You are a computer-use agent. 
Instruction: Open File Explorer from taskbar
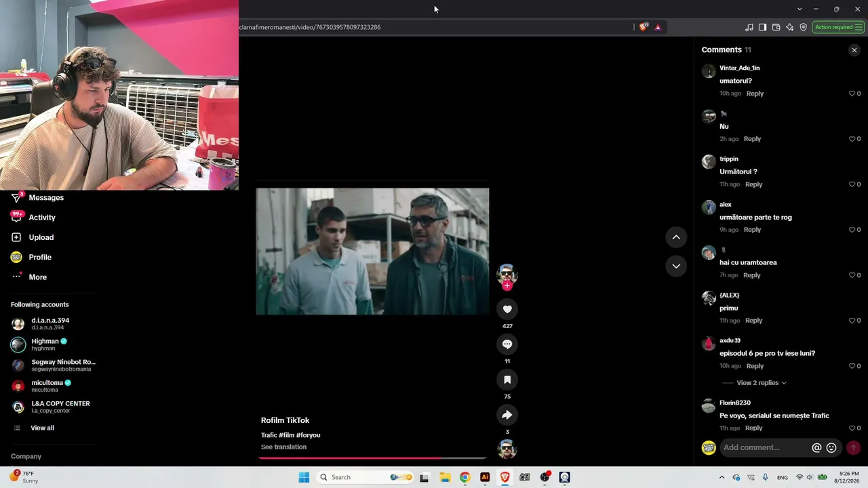coord(445,477)
